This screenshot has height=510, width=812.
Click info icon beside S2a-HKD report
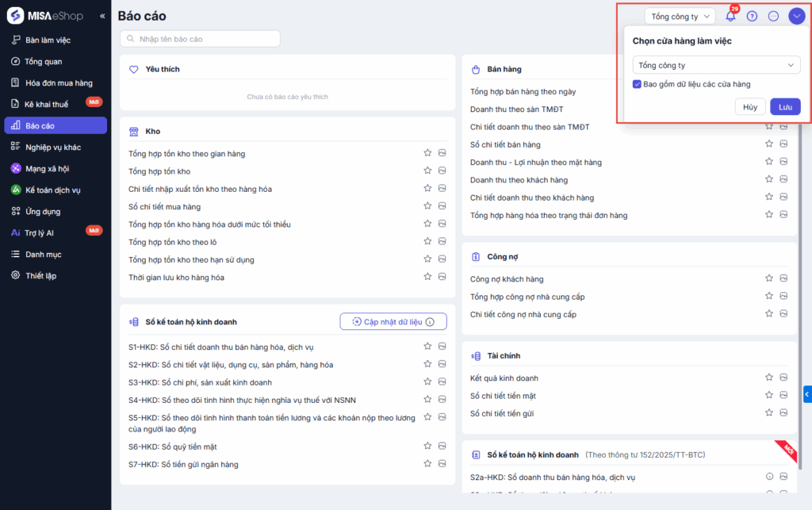click(x=768, y=477)
